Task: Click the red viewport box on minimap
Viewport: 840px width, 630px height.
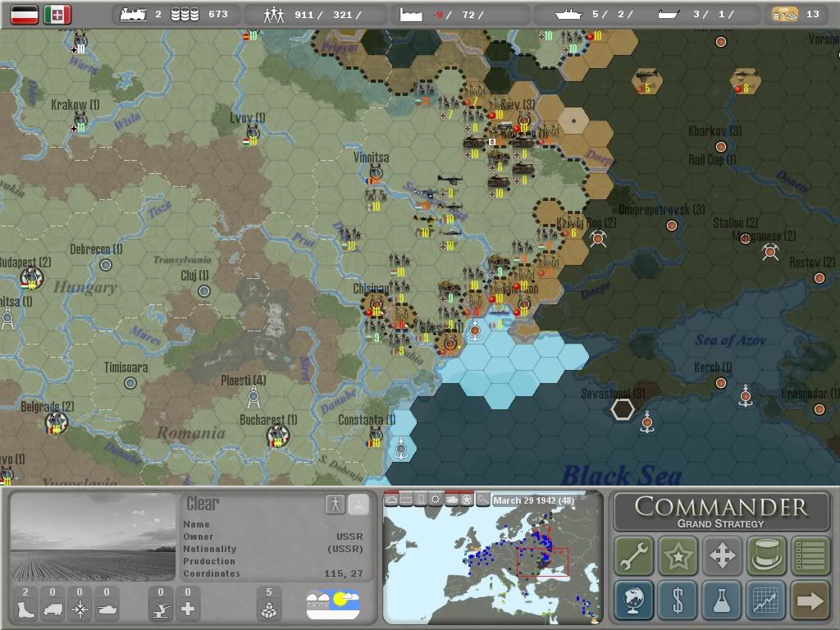Action: click(542, 562)
